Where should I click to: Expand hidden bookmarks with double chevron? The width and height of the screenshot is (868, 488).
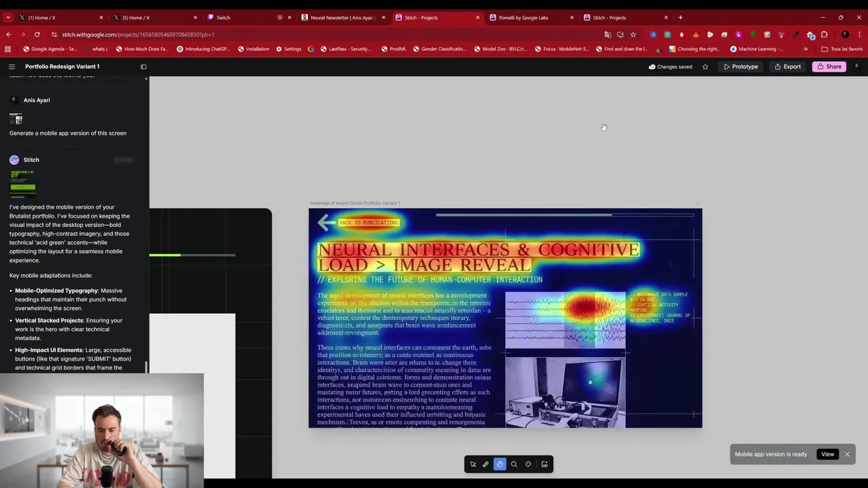click(806, 49)
